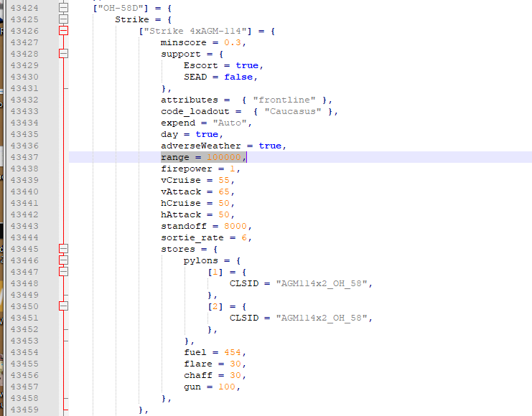Click the word "pylons" on line 43446

coord(201,261)
